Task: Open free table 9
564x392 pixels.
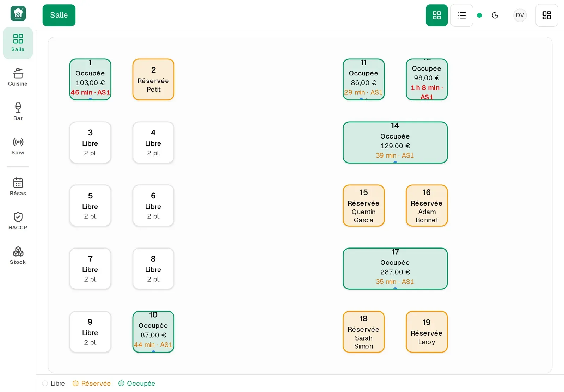Action: tap(90, 332)
